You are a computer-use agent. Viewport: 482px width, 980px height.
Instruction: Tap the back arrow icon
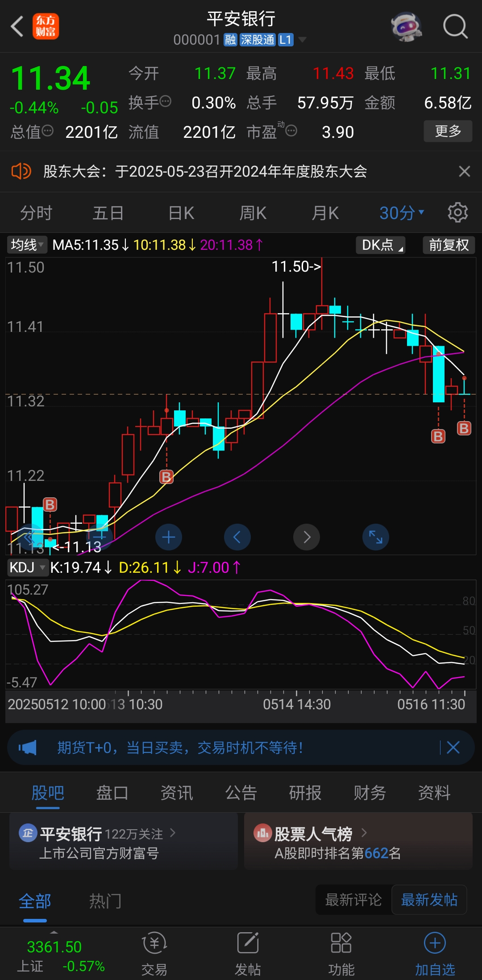pos(17,26)
